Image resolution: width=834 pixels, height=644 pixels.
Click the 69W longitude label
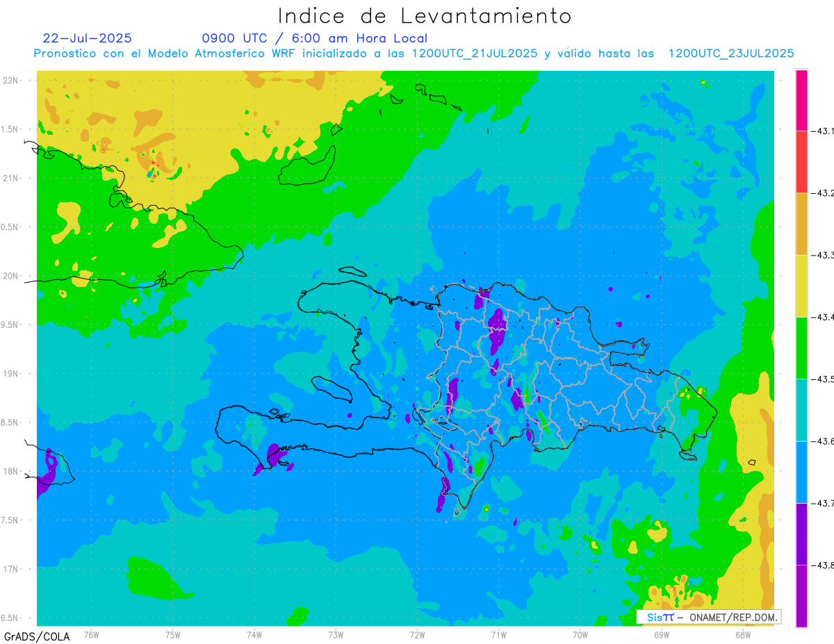(662, 636)
